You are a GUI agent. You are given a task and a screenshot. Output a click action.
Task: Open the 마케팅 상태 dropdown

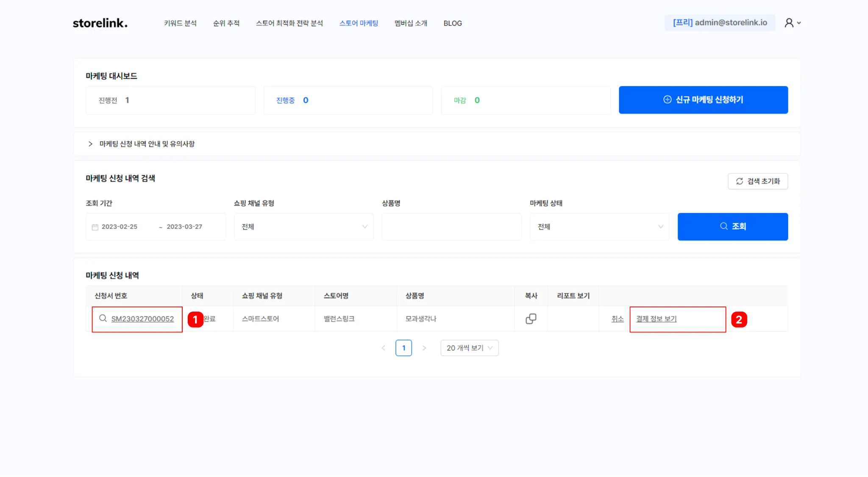tap(599, 227)
